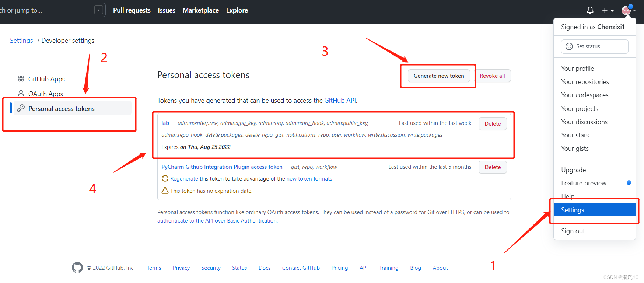Click the key icon beside Personal access tokens
The width and height of the screenshot is (644, 283).
click(x=21, y=108)
